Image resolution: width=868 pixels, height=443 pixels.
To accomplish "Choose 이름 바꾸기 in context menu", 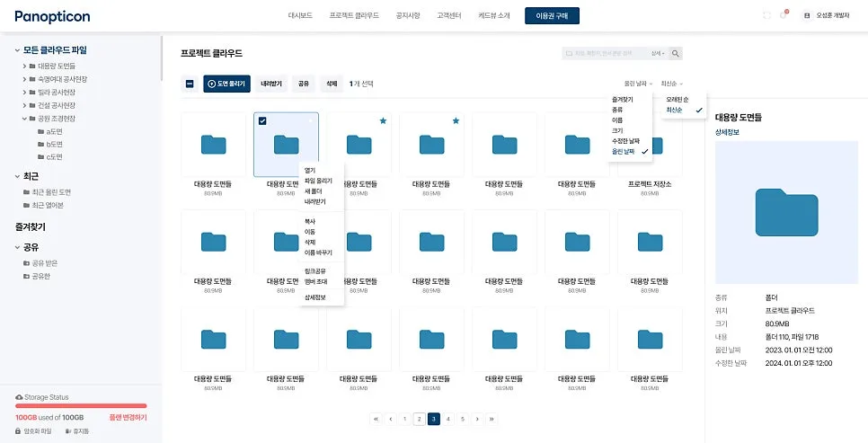I will [x=318, y=253].
